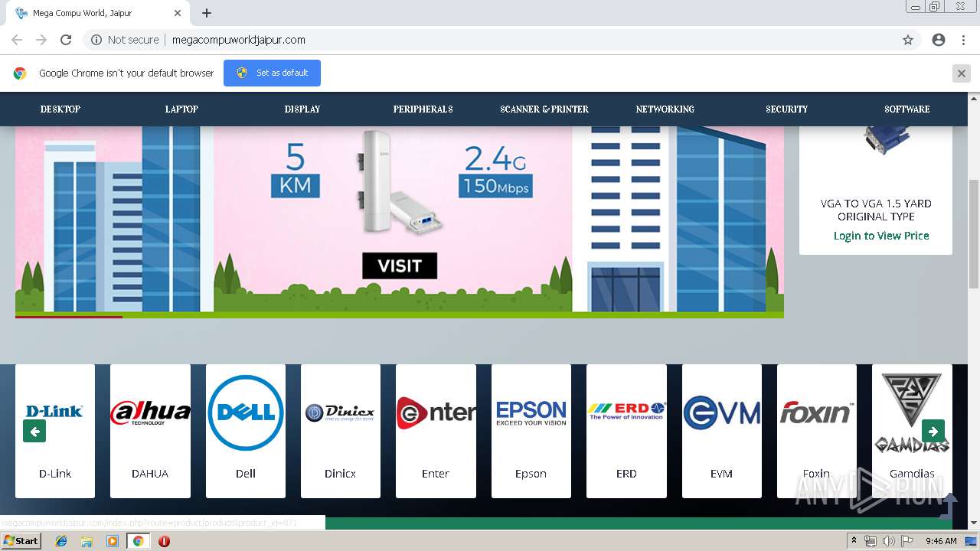The height and width of the screenshot is (551, 980).
Task: Click Login to View Price link
Action: 881,236
